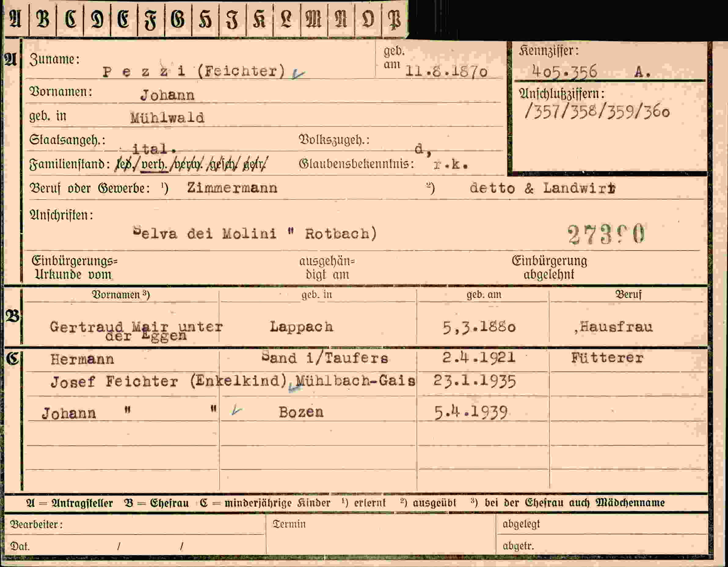Image resolution: width=728 pixels, height=567 pixels.
Task: Select index tab letter G
Action: tap(178, 19)
